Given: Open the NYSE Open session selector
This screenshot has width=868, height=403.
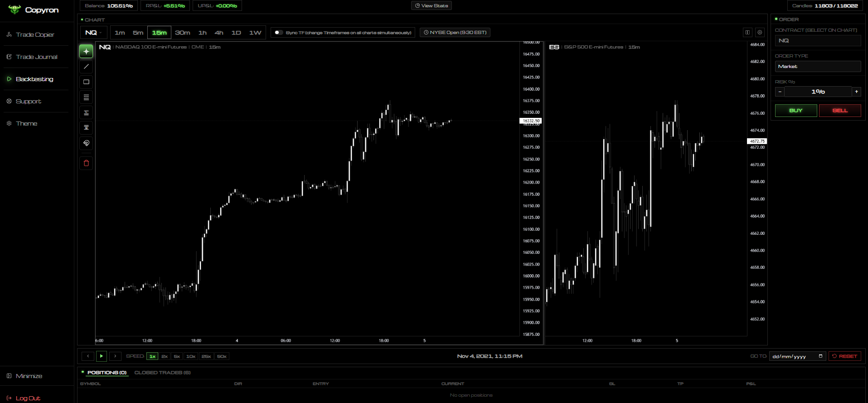Looking at the screenshot, I should 455,33.
